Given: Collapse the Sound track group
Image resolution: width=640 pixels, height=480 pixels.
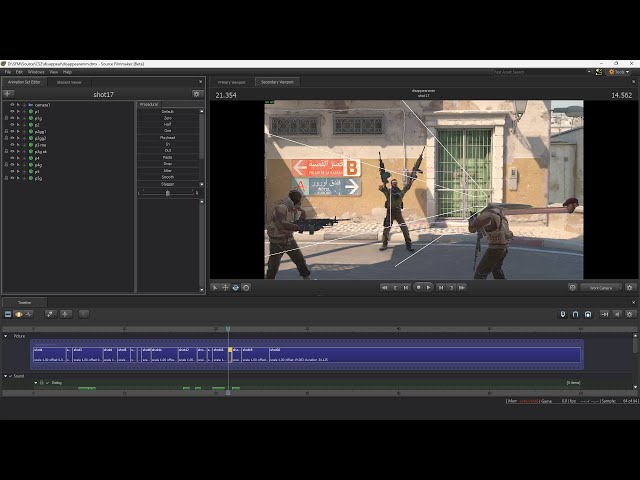Looking at the screenshot, I should [x=6, y=376].
